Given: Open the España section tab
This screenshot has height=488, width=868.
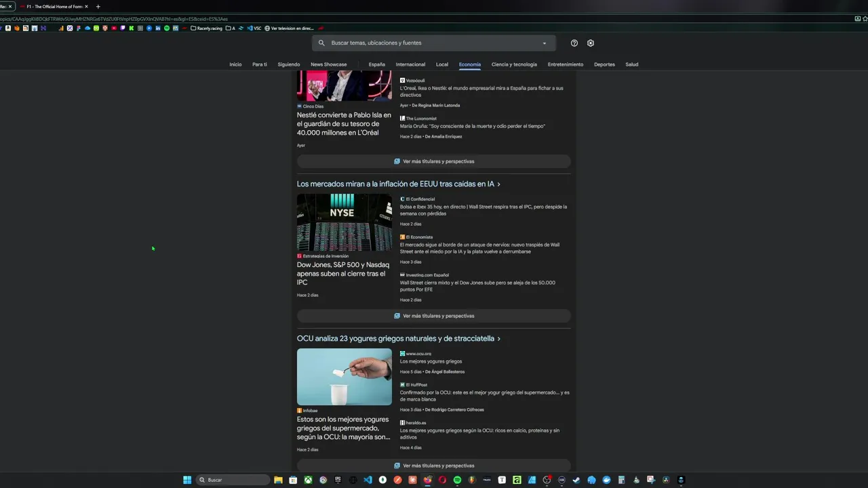Looking at the screenshot, I should click(377, 64).
